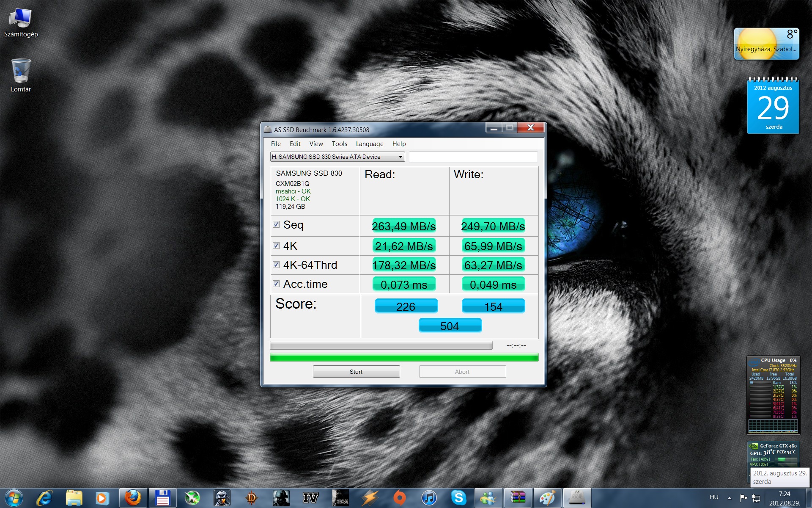Open Windows Explorer folder in taskbar
812x508 pixels.
click(x=74, y=498)
